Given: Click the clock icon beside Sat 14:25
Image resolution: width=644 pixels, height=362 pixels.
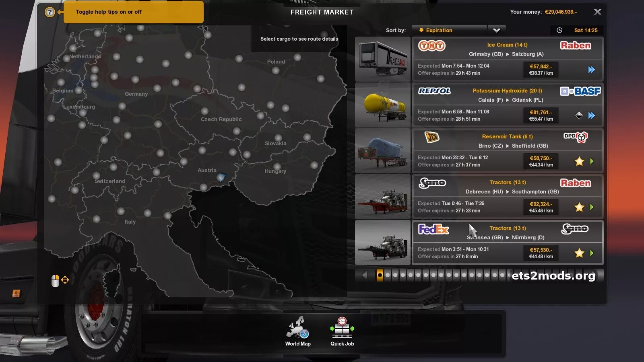Looking at the screenshot, I should 559,30.
